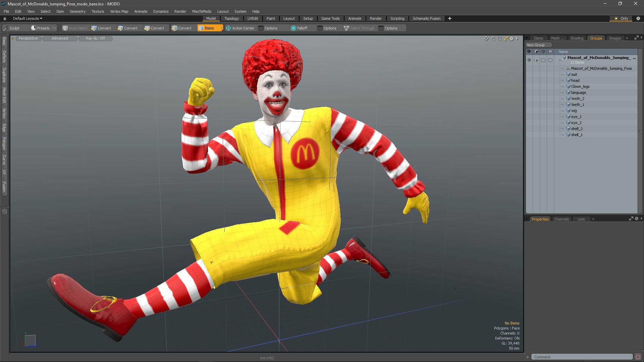Screen dimensions: 644x362
Task: Open the Geometry menu
Action: point(77,11)
